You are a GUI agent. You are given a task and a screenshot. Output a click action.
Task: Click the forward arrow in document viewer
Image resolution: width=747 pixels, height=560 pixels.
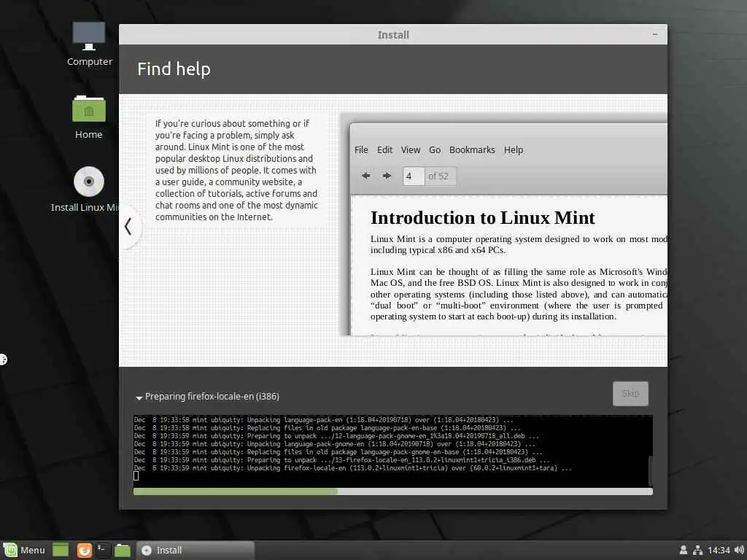pos(387,176)
